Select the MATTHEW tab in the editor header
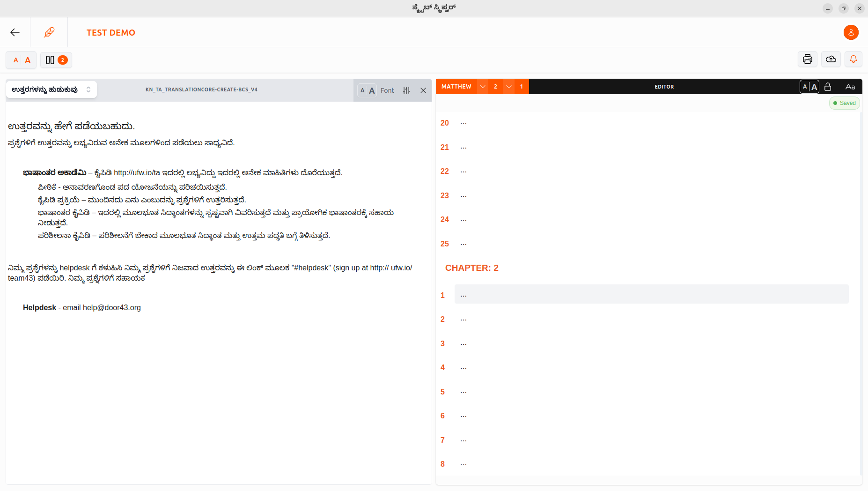Image resolution: width=868 pixels, height=491 pixels. (x=456, y=86)
